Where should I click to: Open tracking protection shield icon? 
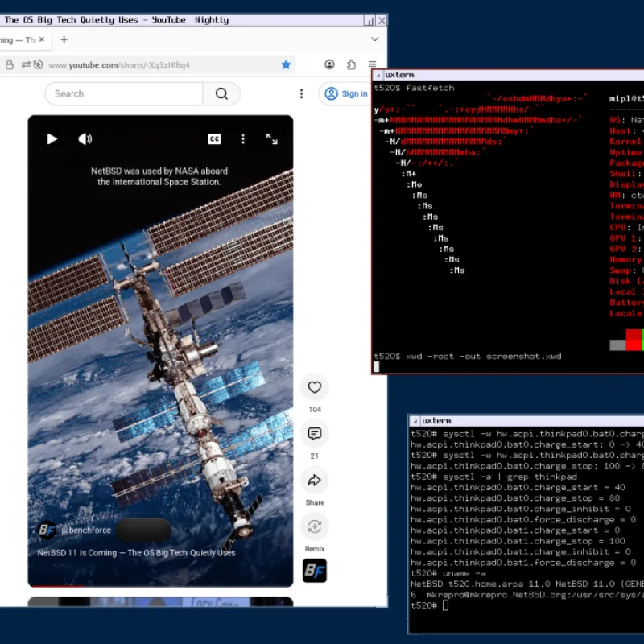[38, 64]
